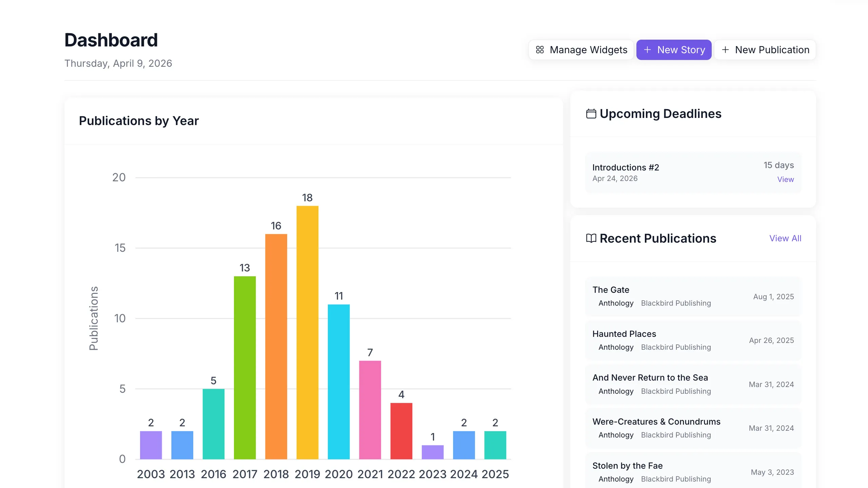The height and width of the screenshot is (488, 868).
Task: Click the grid icon on Manage Widgets button
Action: pyautogui.click(x=540, y=49)
